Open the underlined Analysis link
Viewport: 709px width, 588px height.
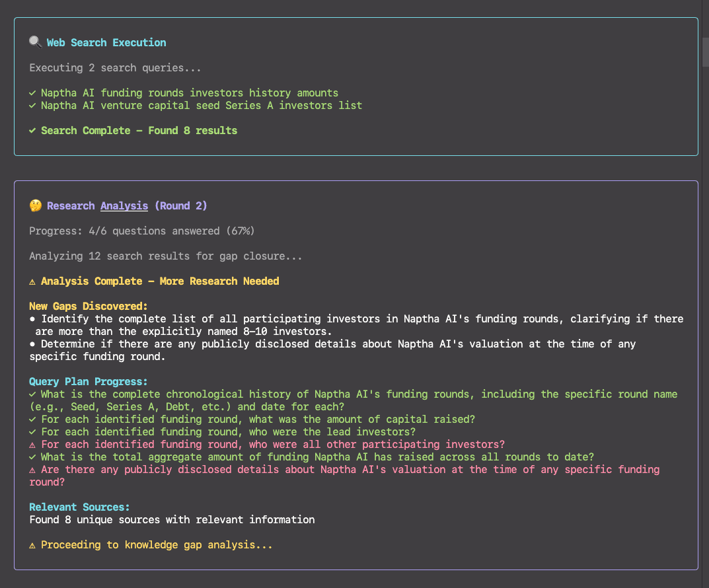coord(124,206)
